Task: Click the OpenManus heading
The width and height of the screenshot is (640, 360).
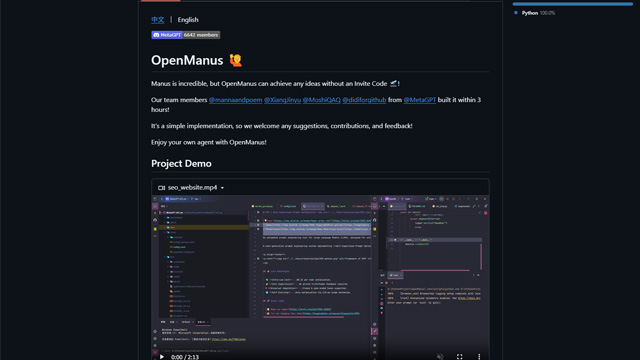Action: [x=187, y=60]
